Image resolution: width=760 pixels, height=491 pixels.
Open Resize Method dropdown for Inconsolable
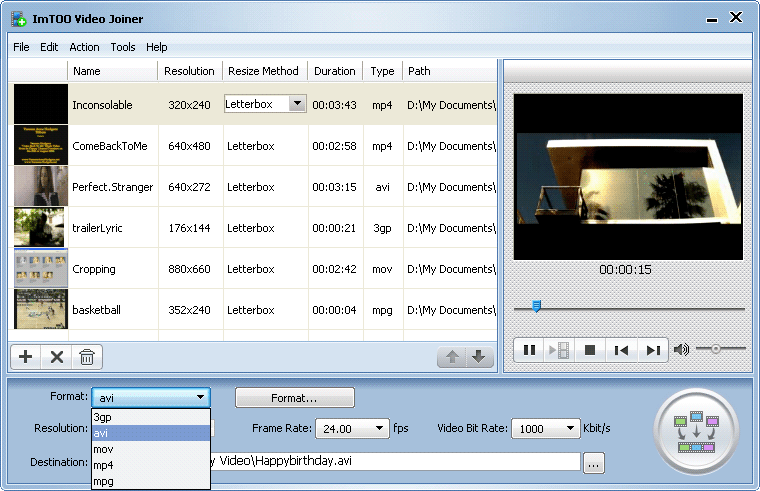tap(296, 103)
